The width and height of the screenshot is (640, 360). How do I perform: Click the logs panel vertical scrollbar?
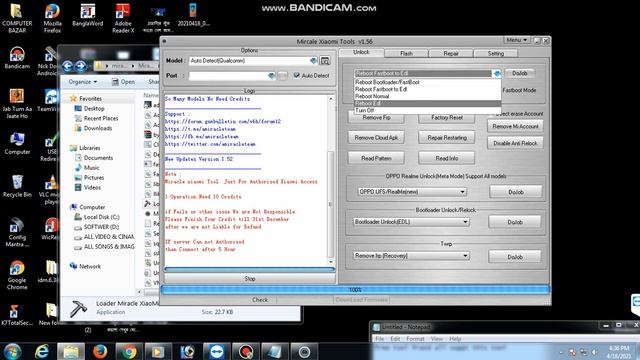point(331,180)
